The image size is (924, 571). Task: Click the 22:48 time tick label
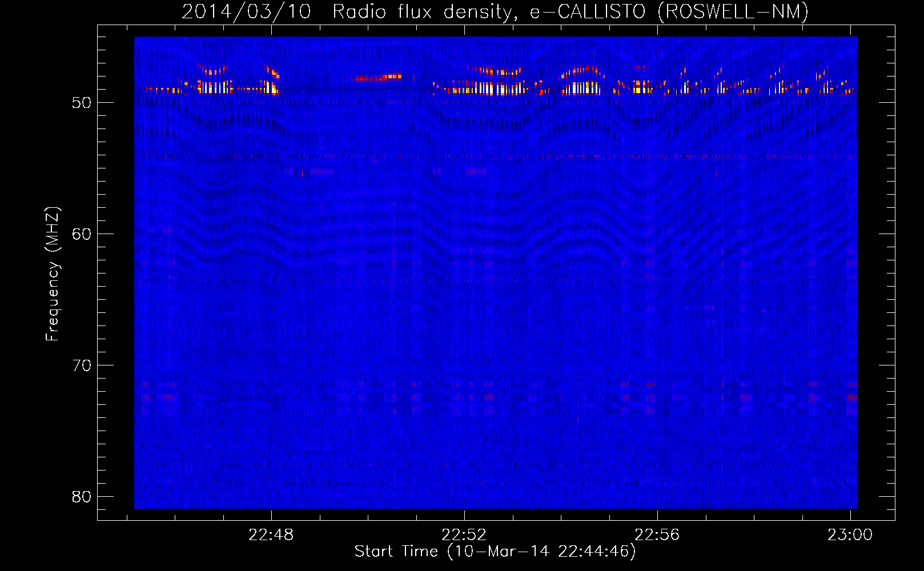click(x=271, y=534)
